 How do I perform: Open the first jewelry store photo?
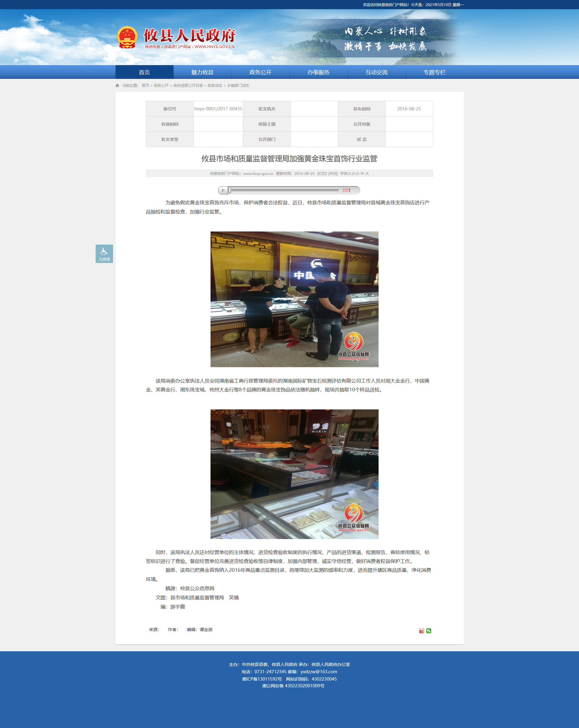tap(294, 299)
